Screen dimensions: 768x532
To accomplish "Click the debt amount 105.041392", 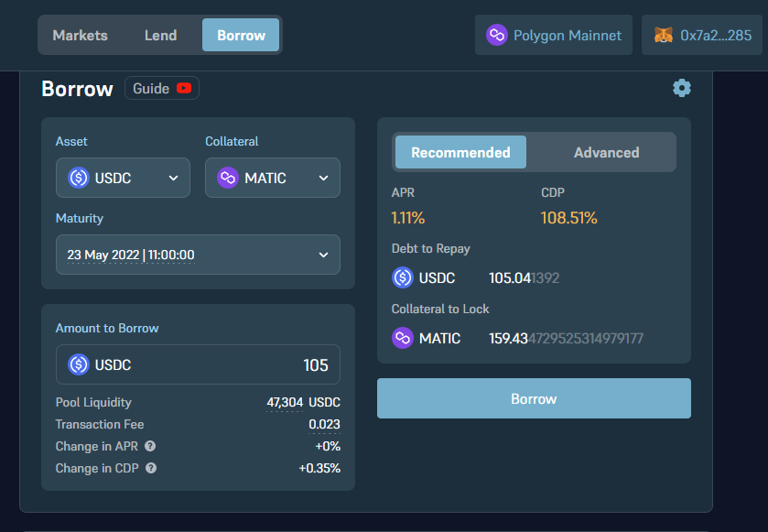I will point(525,277).
